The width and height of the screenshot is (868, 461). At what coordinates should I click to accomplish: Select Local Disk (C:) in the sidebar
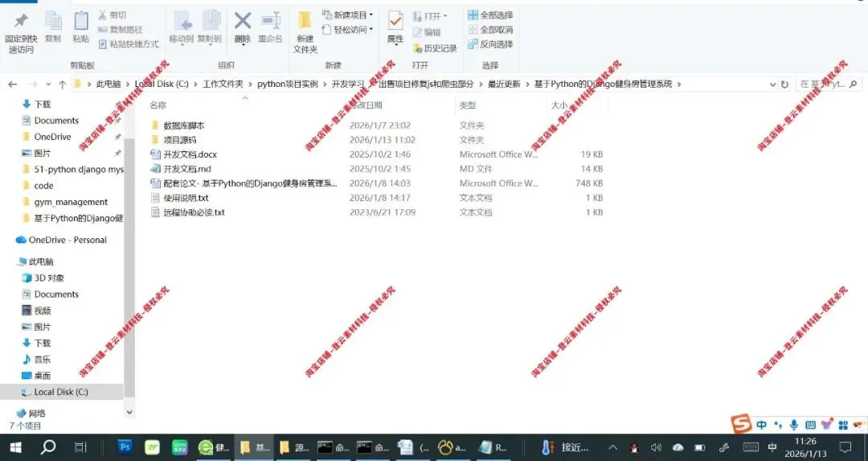[61, 392]
